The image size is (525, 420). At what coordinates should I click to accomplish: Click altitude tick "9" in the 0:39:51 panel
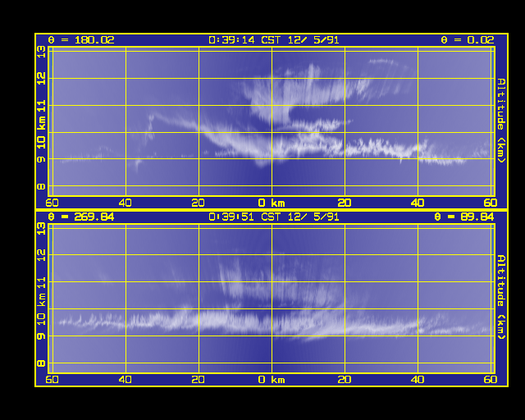point(41,336)
